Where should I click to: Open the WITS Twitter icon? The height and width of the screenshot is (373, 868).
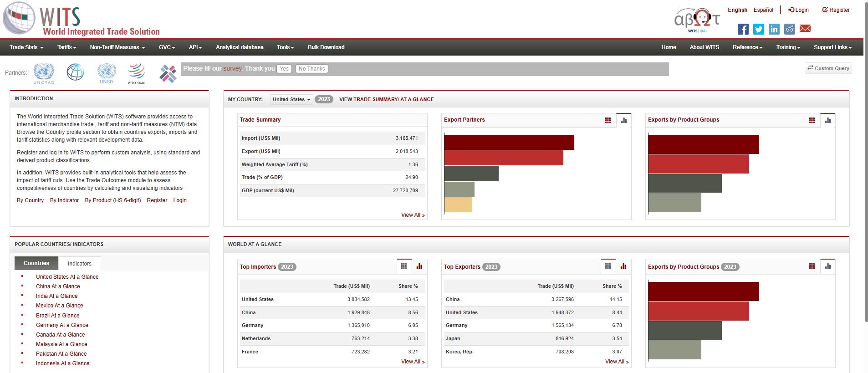[x=758, y=29]
